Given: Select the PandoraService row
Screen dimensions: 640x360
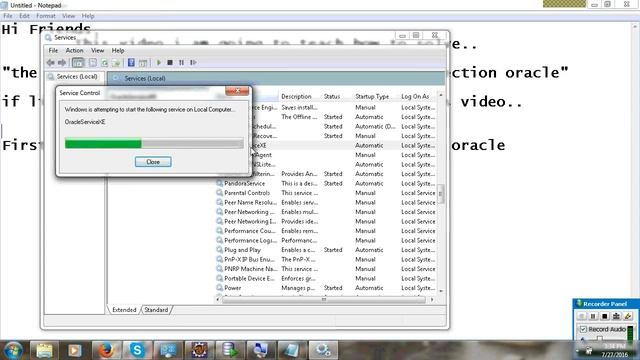Looking at the screenshot, I should 326,183.
